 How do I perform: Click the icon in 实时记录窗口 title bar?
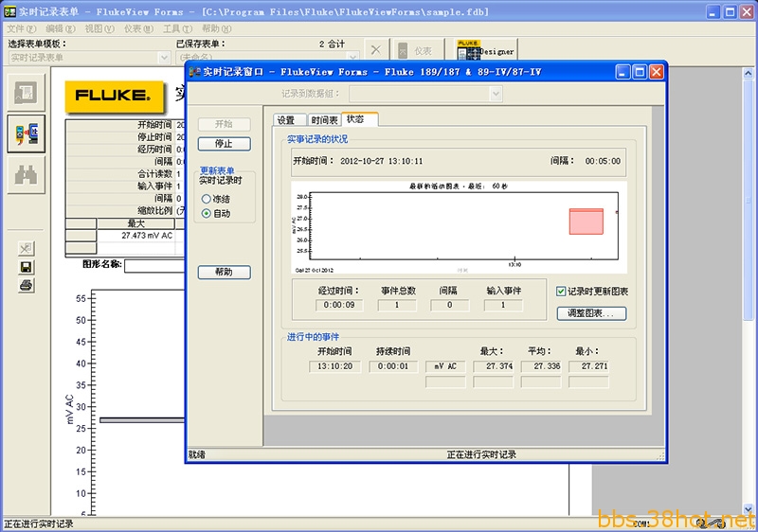(194, 72)
